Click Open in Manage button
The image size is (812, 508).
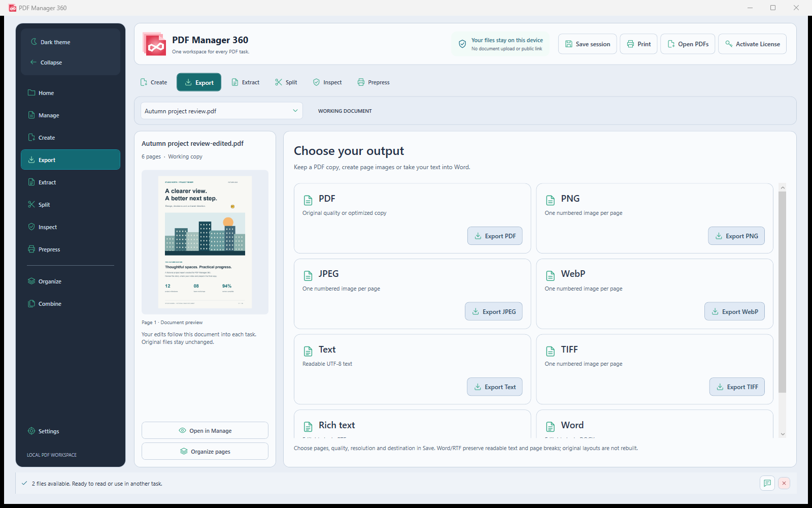(x=205, y=430)
